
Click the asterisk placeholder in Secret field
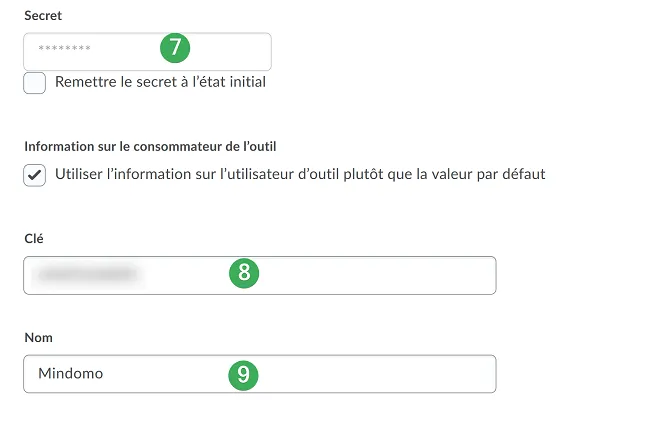click(64, 48)
